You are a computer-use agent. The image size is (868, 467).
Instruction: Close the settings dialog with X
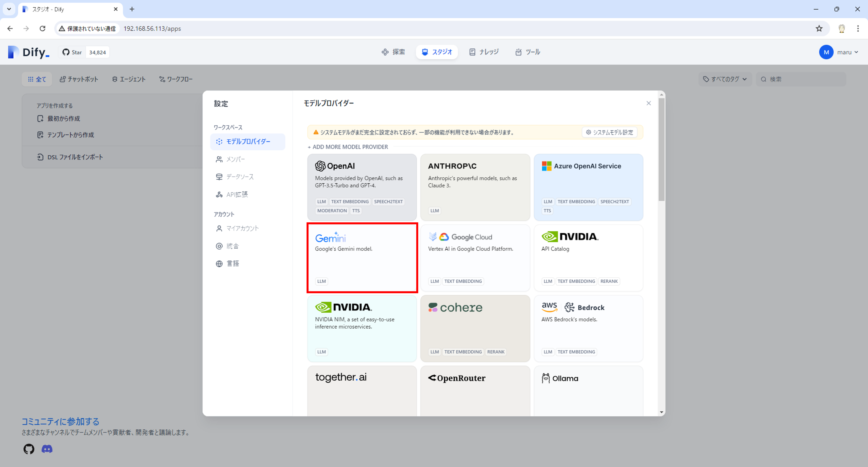tap(648, 103)
